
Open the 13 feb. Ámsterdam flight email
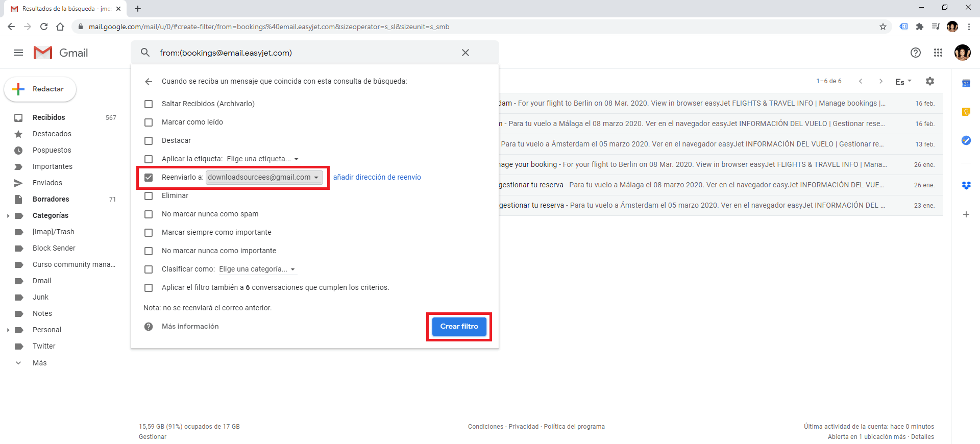(x=721, y=144)
